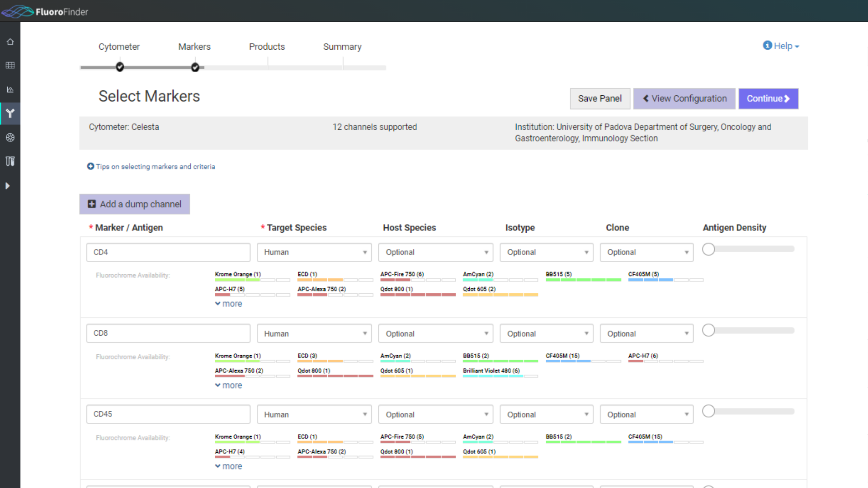Open the spectra chart icon in the sidebar
868x488 pixels.
[x=10, y=89]
